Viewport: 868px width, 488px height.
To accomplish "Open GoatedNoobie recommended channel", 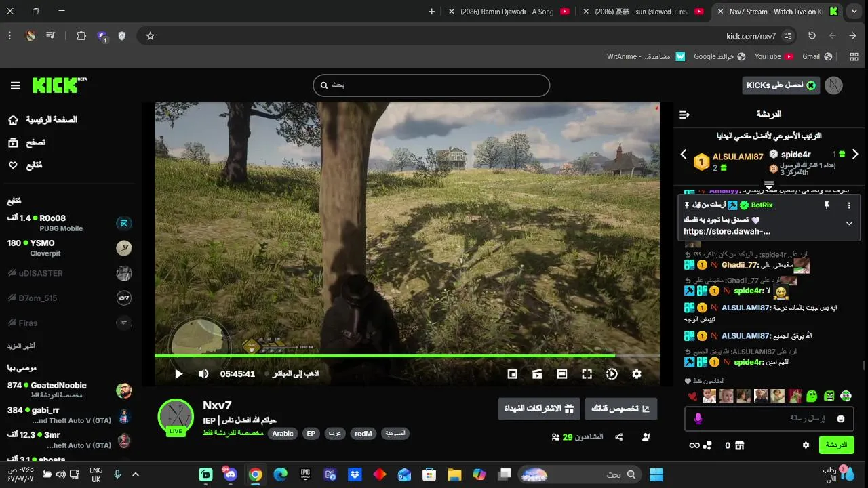I will click(70, 390).
